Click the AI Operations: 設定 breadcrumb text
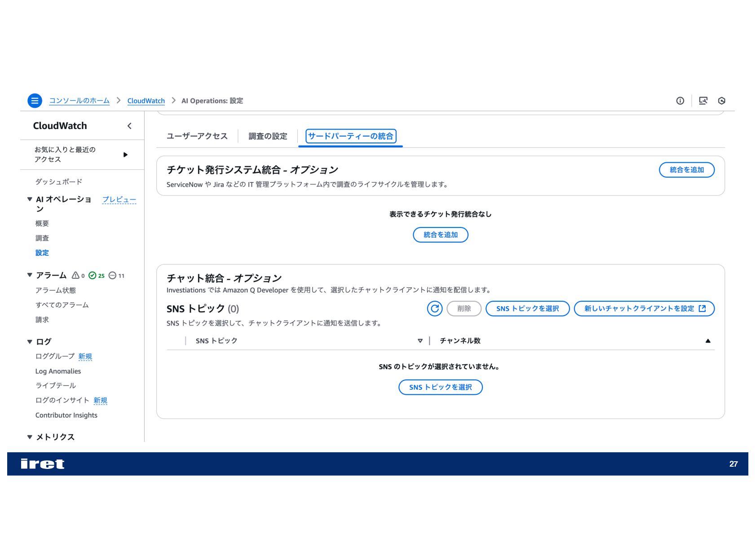756x535 pixels. (x=212, y=101)
